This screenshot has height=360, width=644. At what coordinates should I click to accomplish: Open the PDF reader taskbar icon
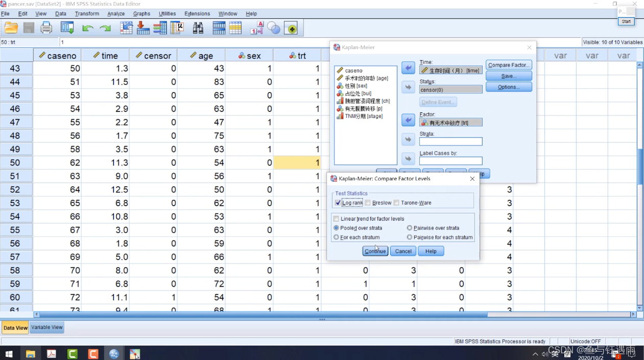point(52,353)
